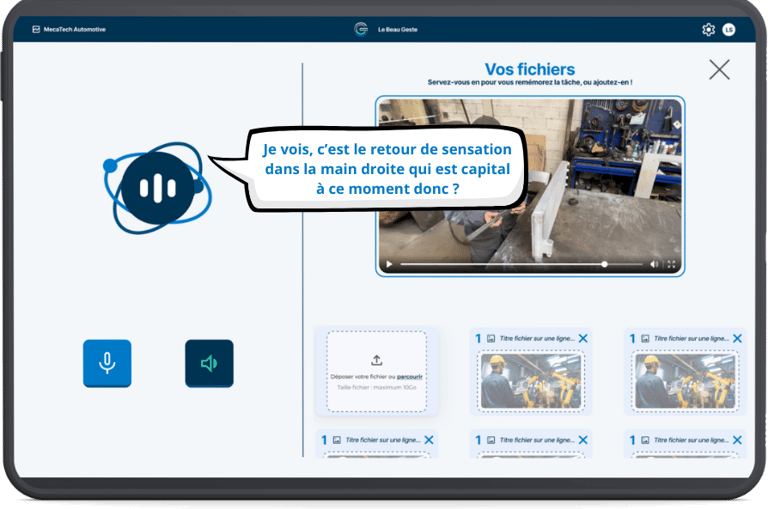This screenshot has height=509, width=768.
Task: Remove second-row right file card
Action: coord(737,440)
